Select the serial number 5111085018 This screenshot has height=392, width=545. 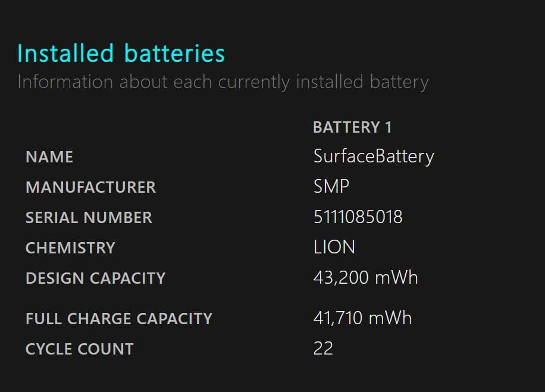pos(358,217)
